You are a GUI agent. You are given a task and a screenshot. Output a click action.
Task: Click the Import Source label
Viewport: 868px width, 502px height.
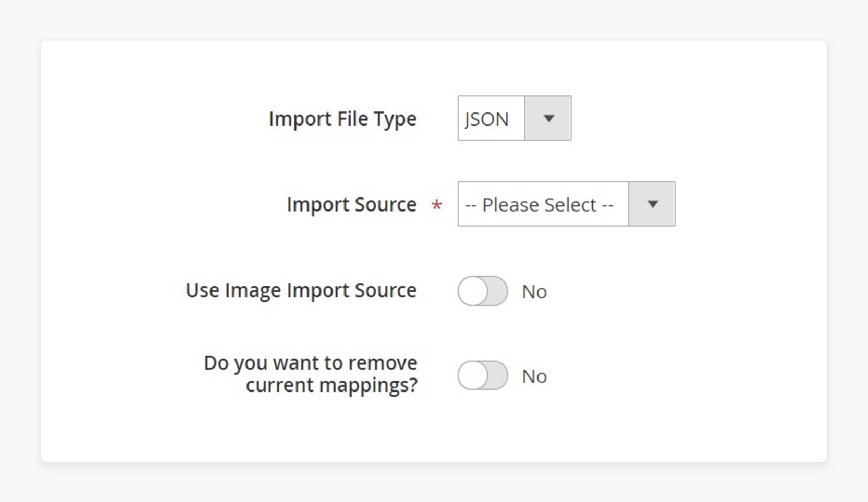(352, 205)
